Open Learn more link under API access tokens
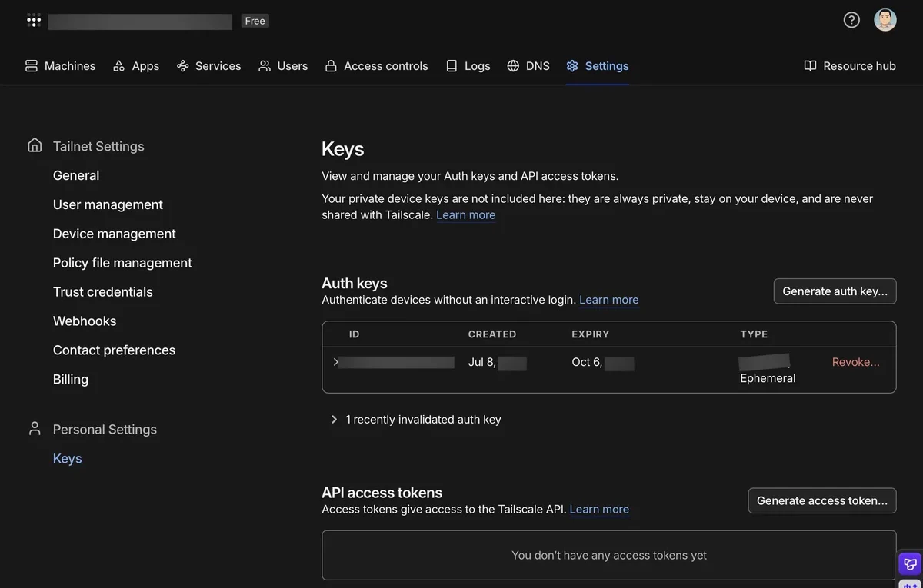 tap(599, 509)
